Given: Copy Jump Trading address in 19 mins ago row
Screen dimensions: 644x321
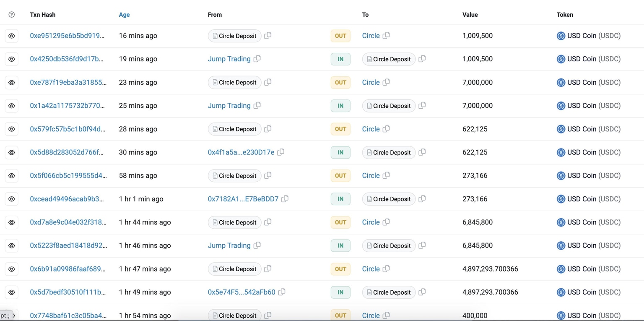Looking at the screenshot, I should [257, 59].
